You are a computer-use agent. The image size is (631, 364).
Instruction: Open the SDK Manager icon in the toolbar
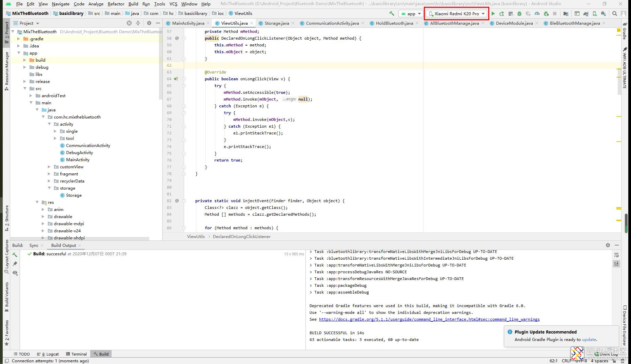(x=604, y=14)
